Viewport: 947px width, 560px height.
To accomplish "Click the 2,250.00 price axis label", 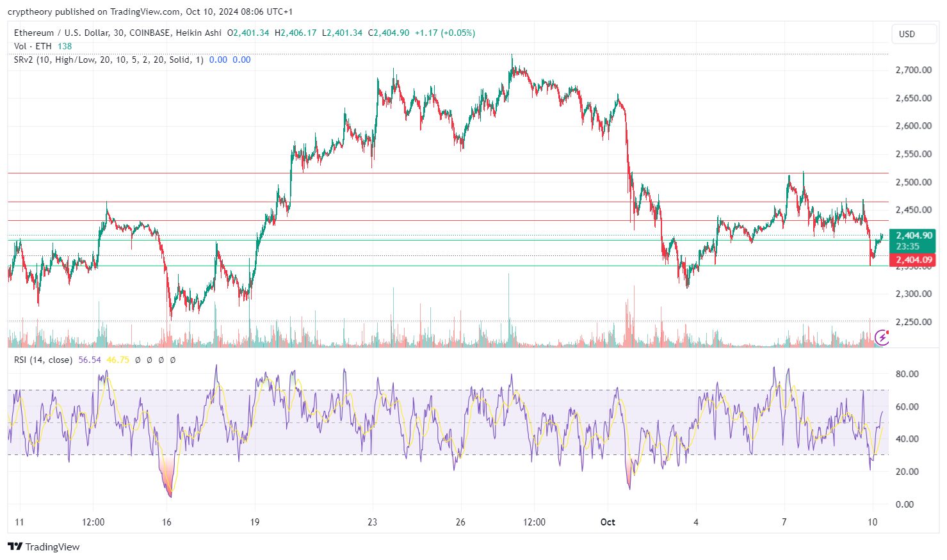I will point(913,322).
